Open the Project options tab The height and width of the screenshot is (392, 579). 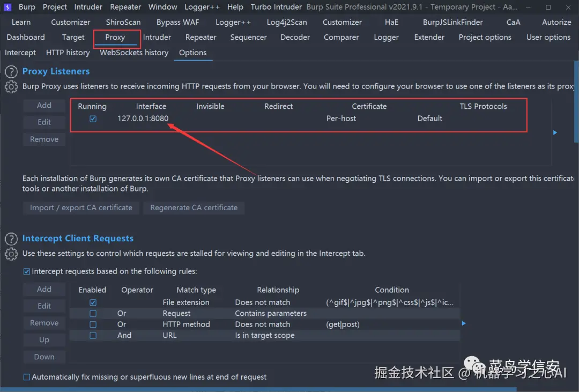point(485,38)
